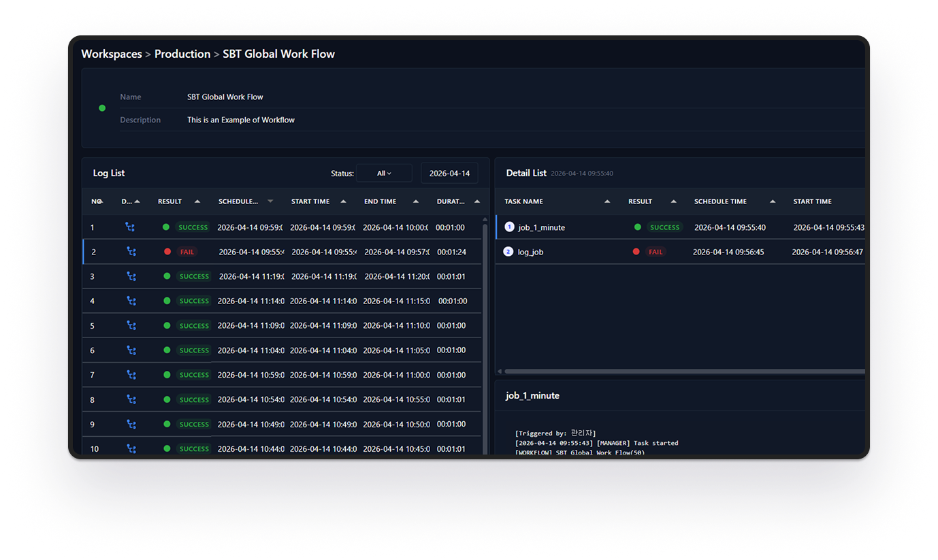Sort Log List by END TIME arrow
938x560 pixels.
(415, 201)
